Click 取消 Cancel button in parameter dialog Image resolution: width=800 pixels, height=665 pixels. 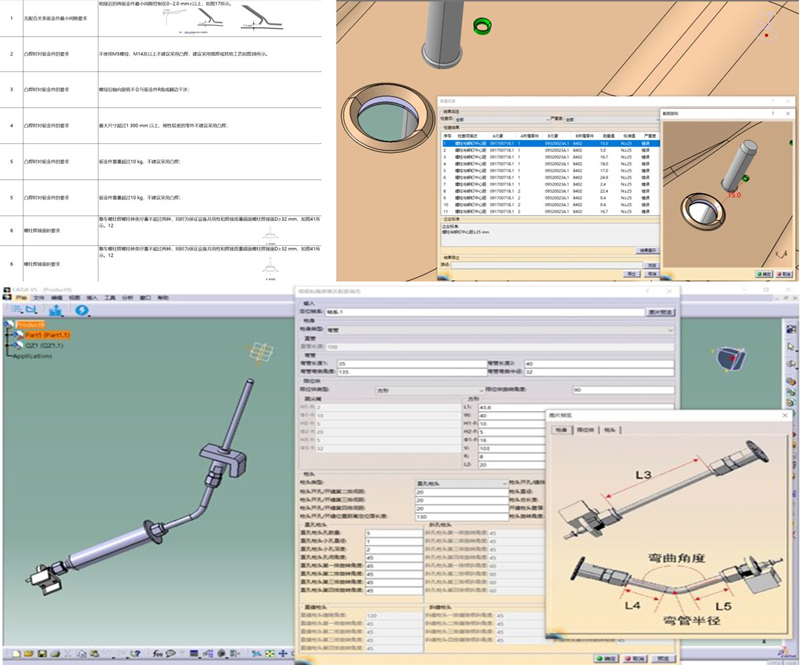635,658
